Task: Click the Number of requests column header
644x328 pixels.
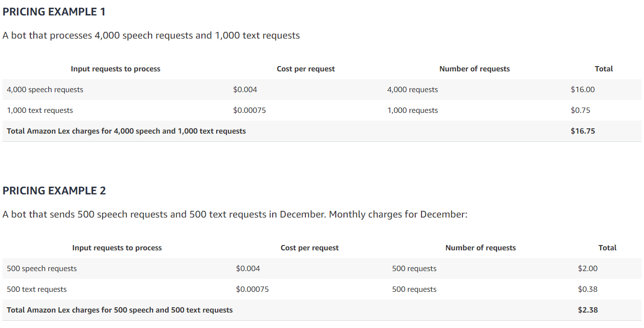Action: (x=474, y=68)
